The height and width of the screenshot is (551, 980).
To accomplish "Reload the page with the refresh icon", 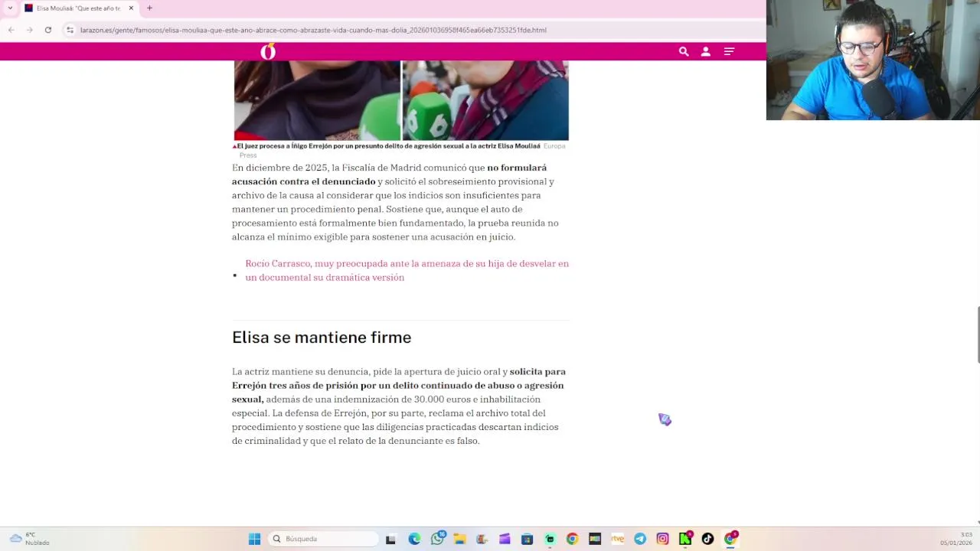I will tap(47, 30).
